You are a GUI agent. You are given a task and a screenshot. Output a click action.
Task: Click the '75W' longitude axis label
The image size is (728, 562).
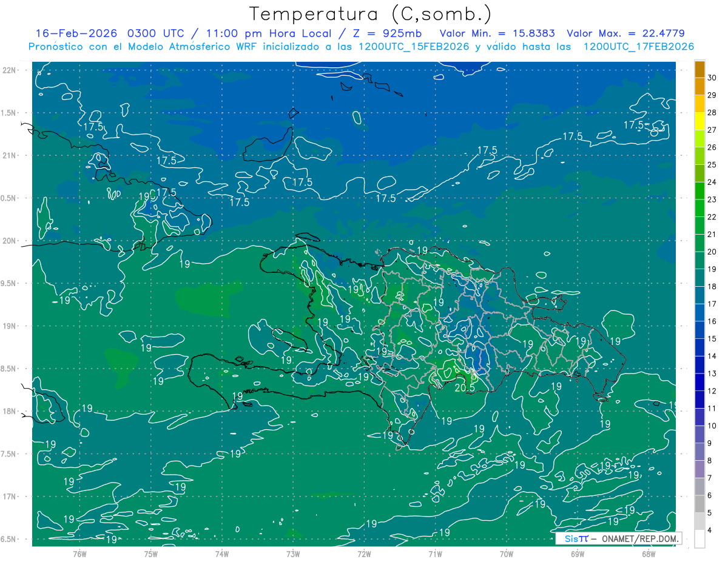point(151,554)
